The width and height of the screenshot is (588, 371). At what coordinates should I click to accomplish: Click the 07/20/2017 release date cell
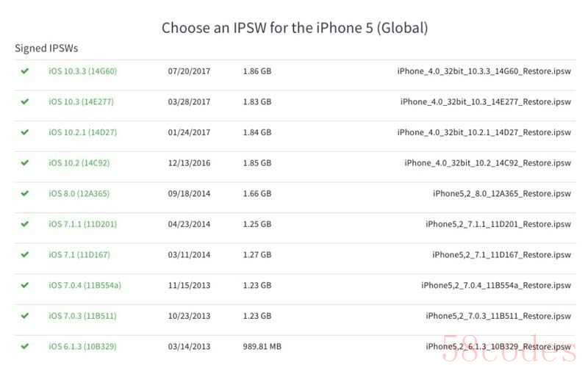pos(189,71)
